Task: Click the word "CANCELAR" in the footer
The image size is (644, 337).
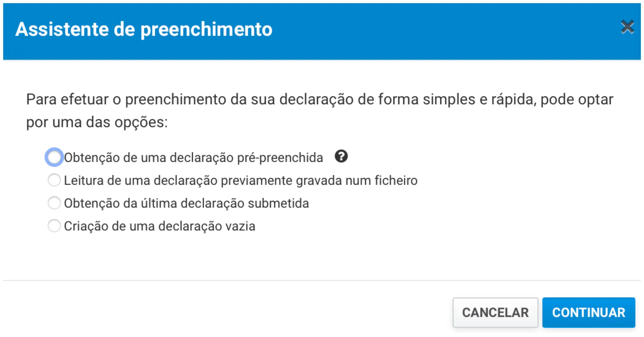Action: pyautogui.click(x=495, y=313)
